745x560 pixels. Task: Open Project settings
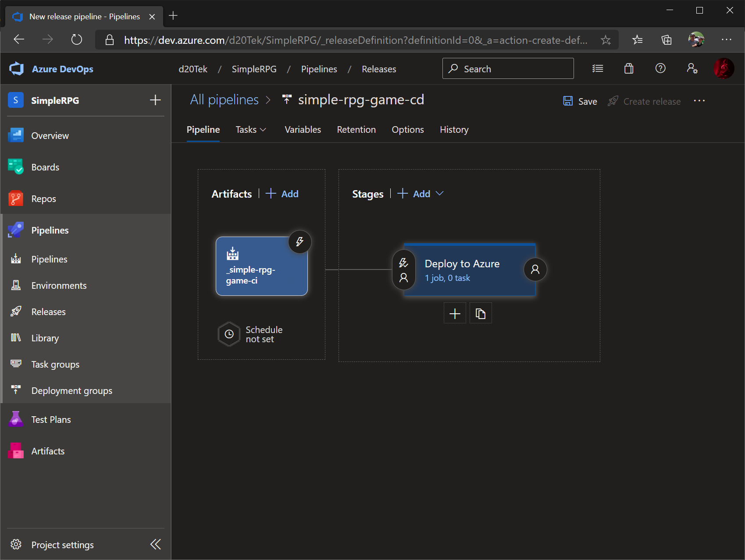click(62, 545)
